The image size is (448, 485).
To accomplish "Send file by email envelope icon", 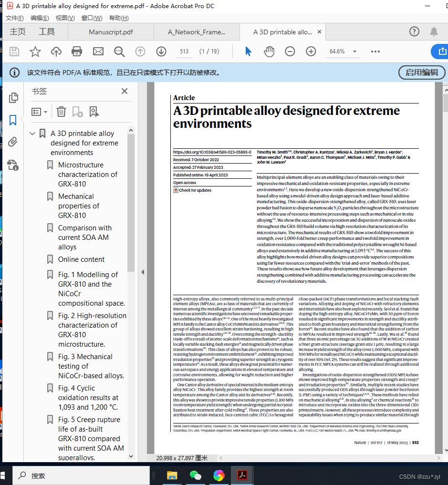I will [x=98, y=52].
